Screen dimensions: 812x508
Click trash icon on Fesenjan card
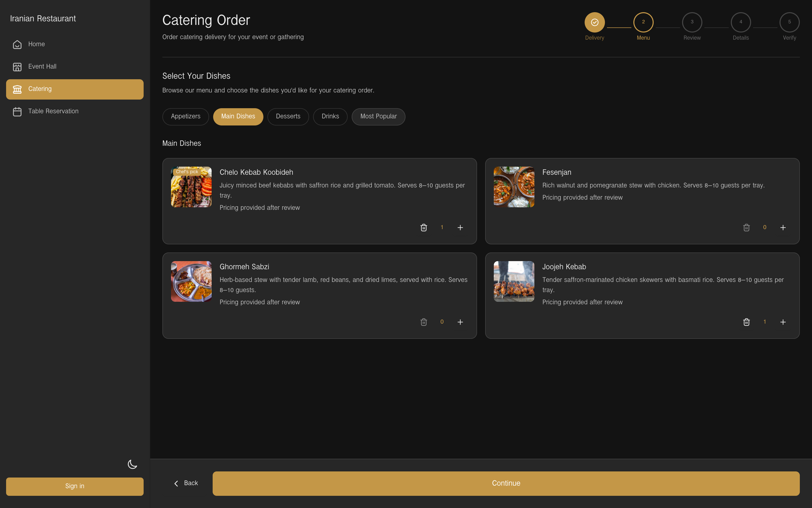click(x=747, y=228)
